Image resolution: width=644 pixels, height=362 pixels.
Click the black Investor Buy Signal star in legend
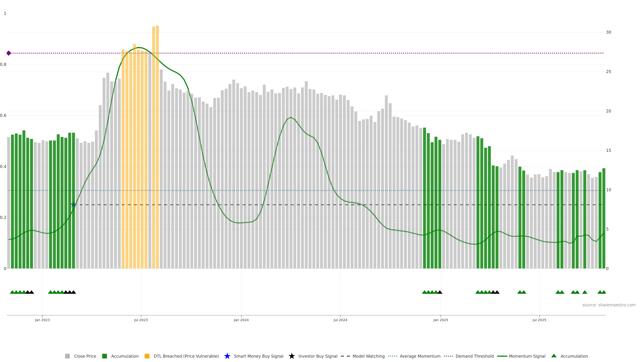coord(291,356)
